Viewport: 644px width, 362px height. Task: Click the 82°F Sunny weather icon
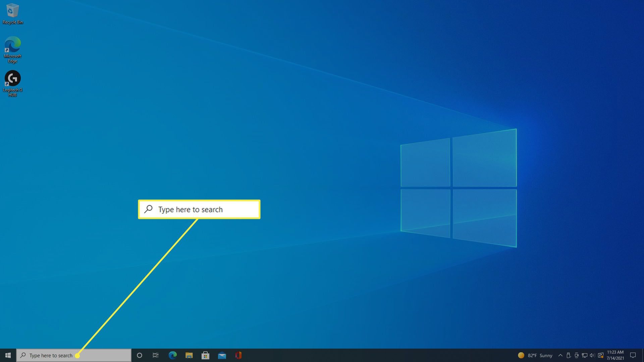[522, 355]
